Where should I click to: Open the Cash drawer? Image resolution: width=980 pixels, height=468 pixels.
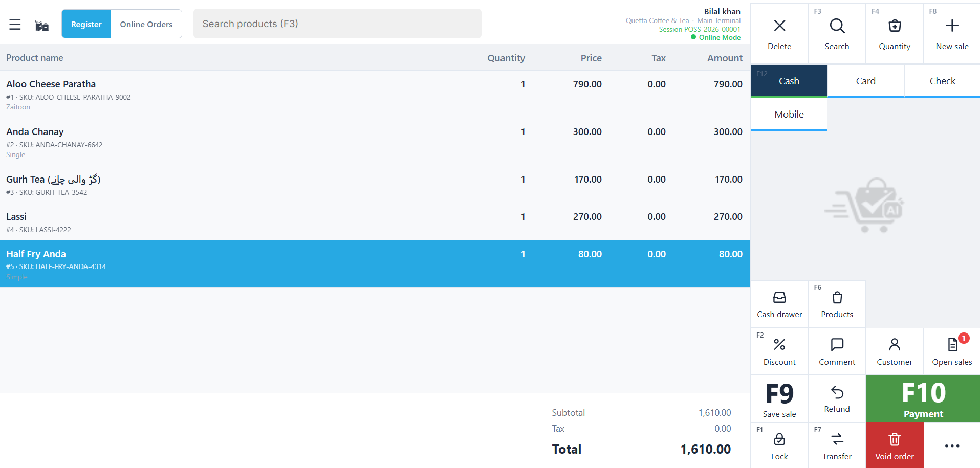point(779,304)
